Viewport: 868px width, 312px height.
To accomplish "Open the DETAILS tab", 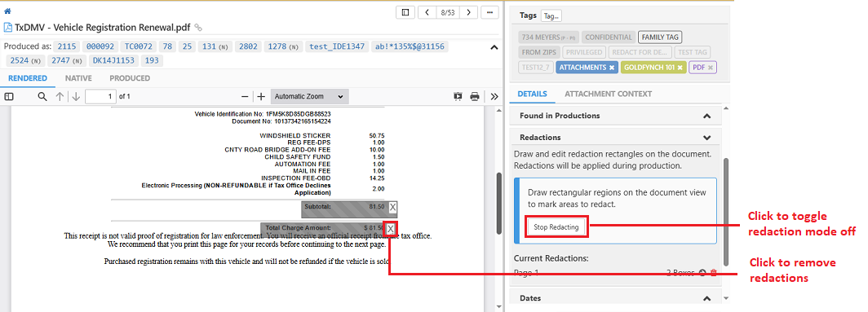I will [532, 94].
